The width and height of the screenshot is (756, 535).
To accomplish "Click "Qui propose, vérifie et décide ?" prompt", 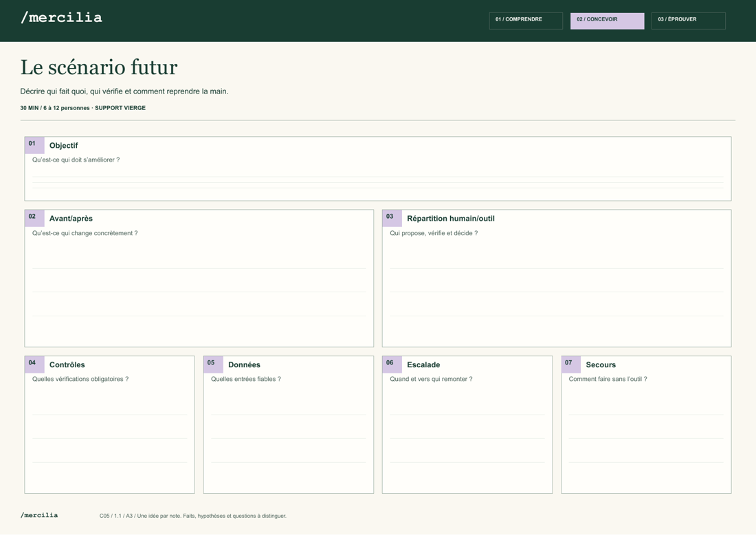I will [434, 233].
